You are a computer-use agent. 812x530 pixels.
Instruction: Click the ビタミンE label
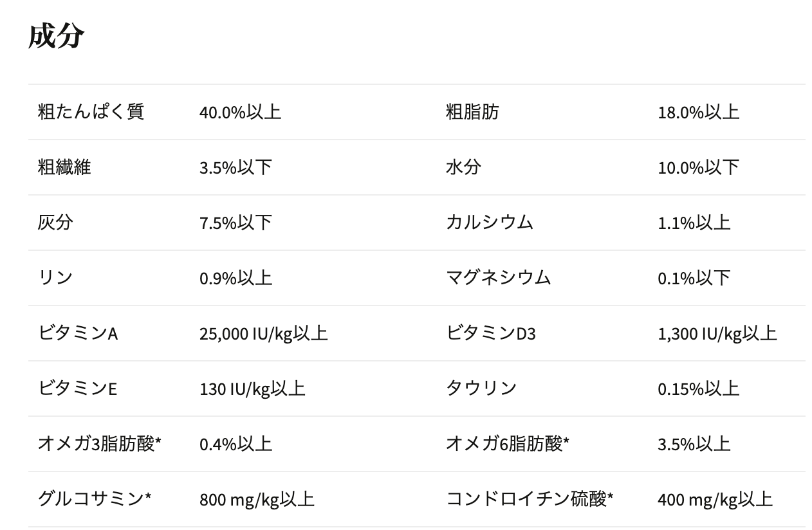[x=77, y=388]
